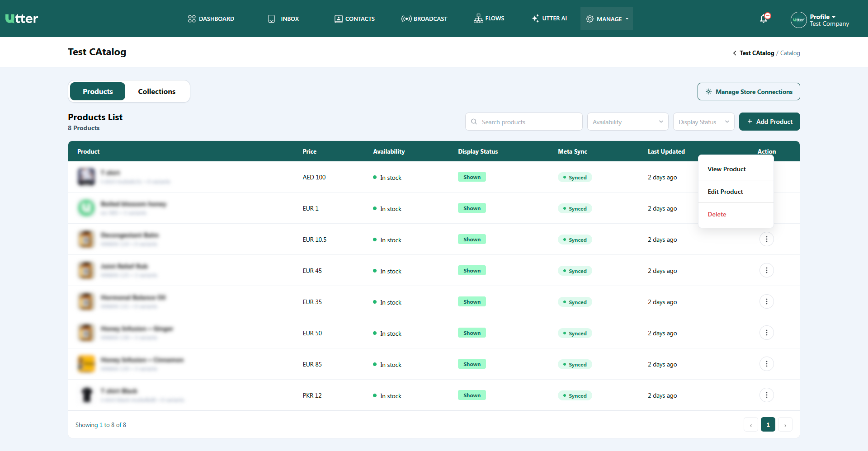This screenshot has height=451, width=868.
Task: Open action menu for EUR 50 product
Action: pos(766,333)
